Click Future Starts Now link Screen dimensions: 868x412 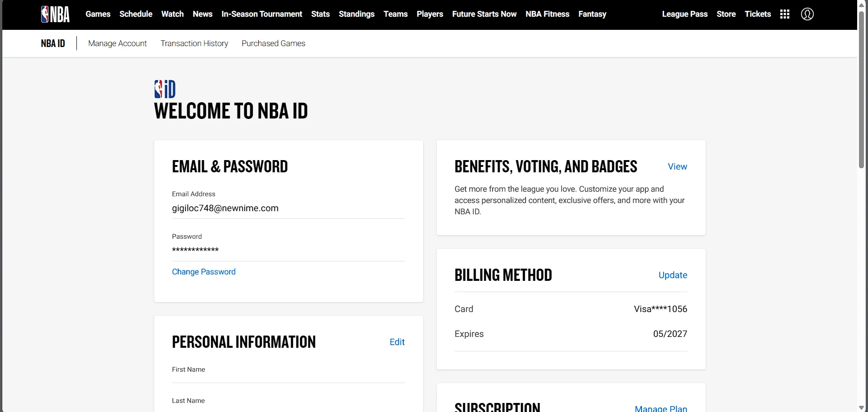coord(484,14)
